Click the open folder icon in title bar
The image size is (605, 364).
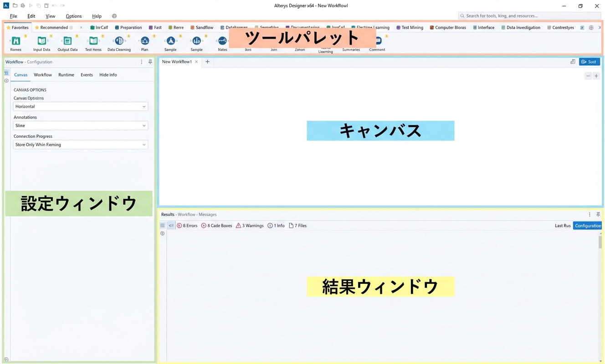[15, 5]
